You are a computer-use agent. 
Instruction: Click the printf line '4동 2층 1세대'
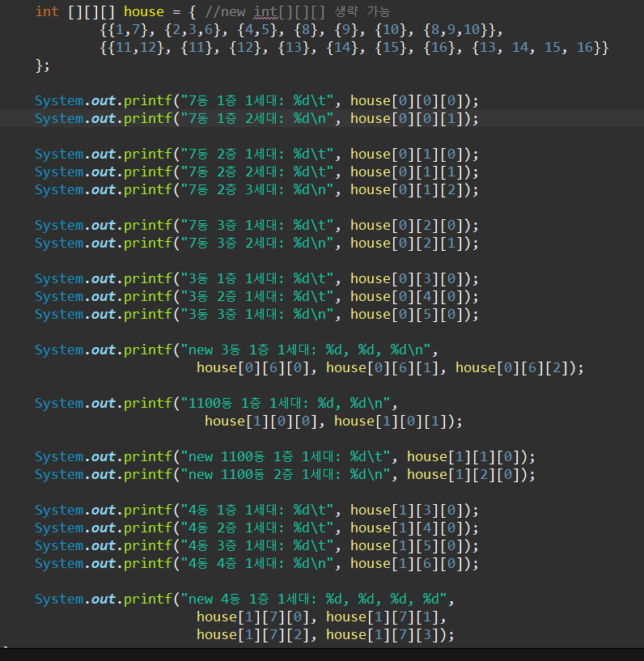[x=256, y=528]
